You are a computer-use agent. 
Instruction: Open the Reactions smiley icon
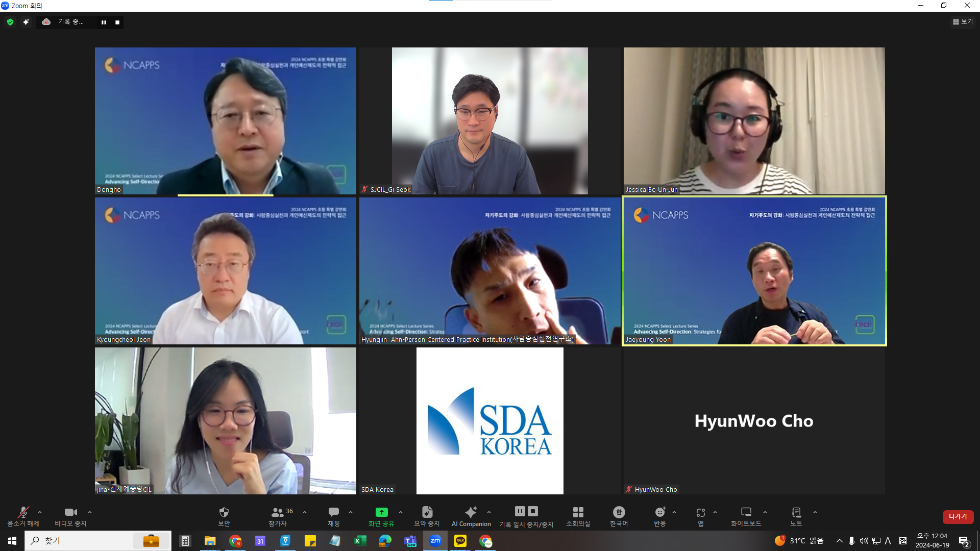(660, 512)
